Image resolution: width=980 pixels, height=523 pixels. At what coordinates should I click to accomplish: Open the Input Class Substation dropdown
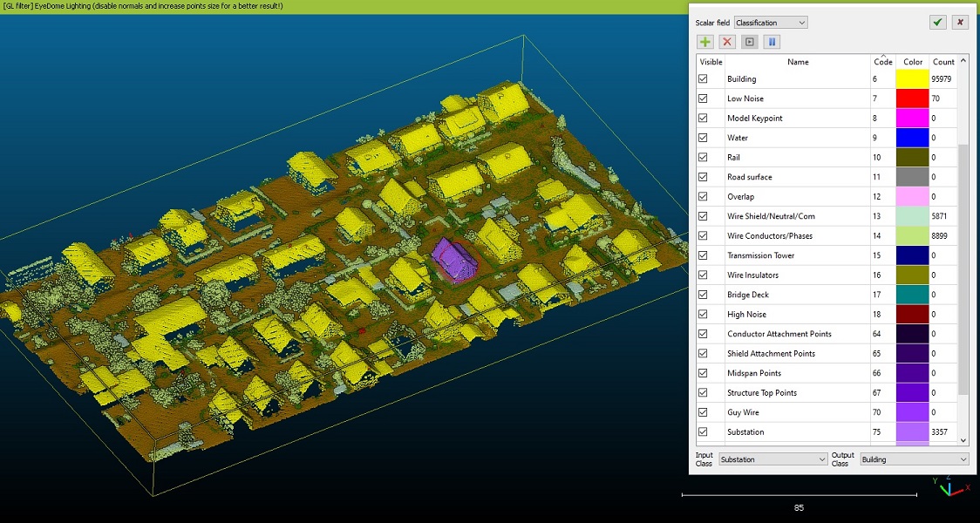773,459
